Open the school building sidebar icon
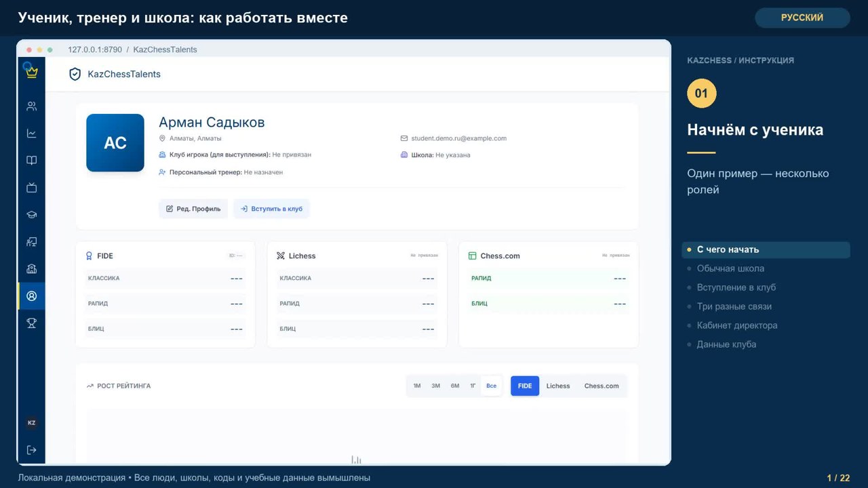 pos(31,269)
